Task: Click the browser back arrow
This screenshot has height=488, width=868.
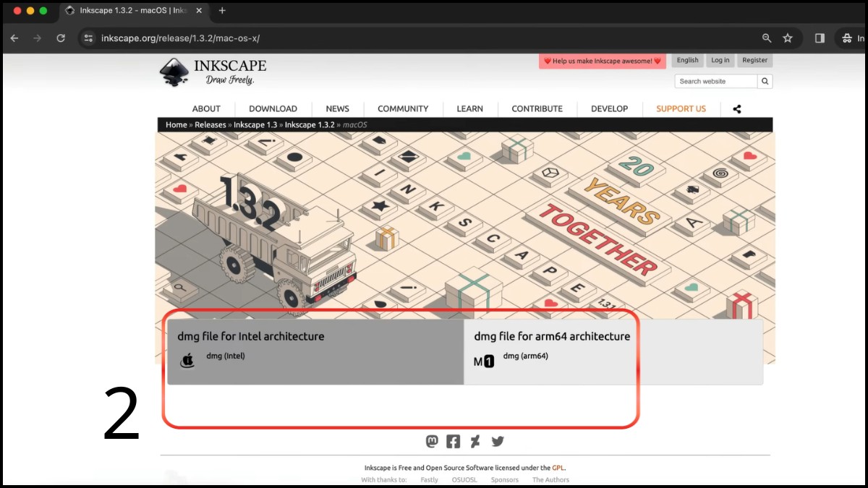Action: click(x=14, y=38)
